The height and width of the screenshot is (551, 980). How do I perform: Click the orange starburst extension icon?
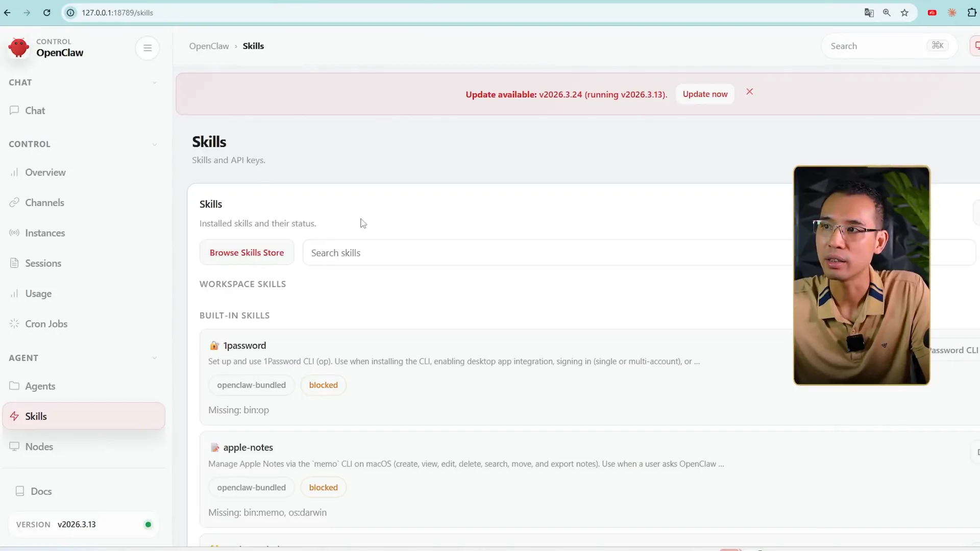[x=952, y=13]
